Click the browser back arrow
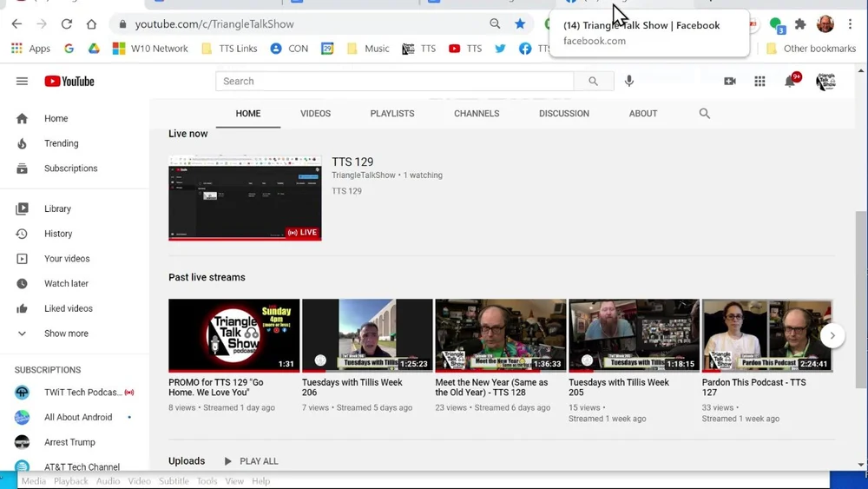This screenshot has height=489, width=868. [x=16, y=23]
